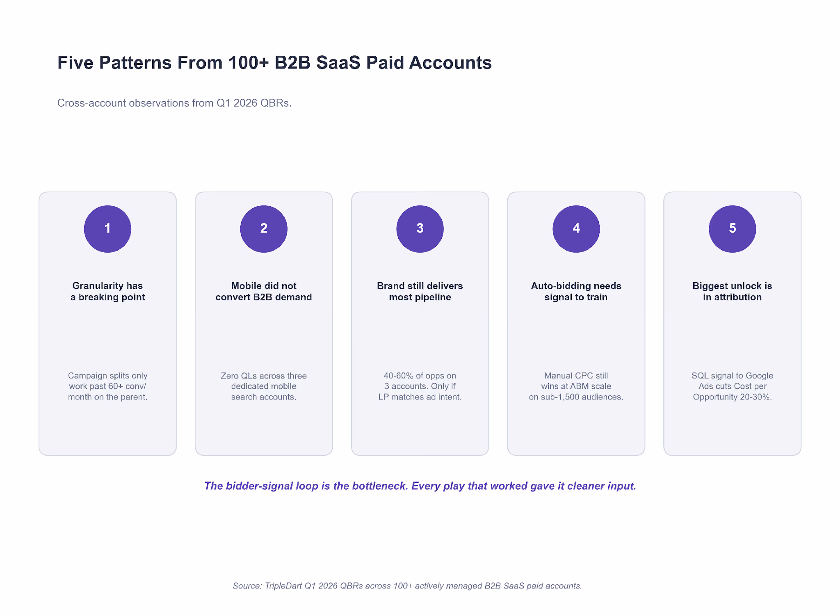Click the purple circle numbered 2
This screenshot has width=840, height=616.
pos(264,229)
